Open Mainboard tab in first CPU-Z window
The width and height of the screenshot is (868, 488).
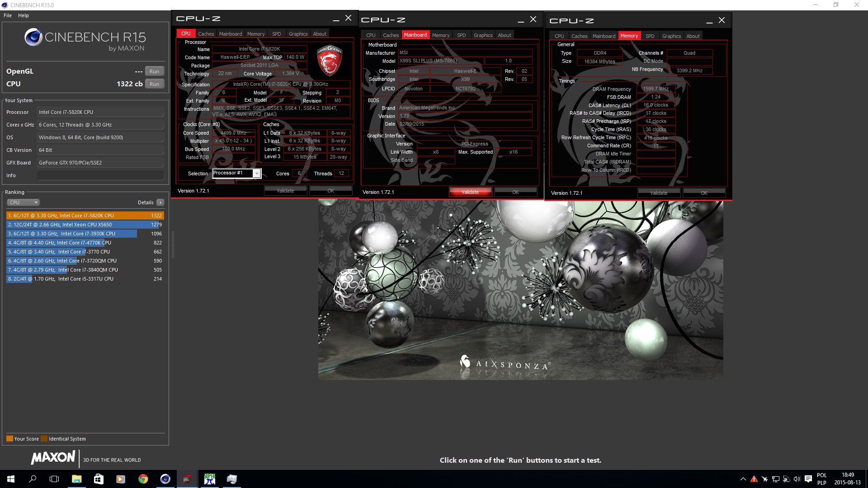(231, 34)
